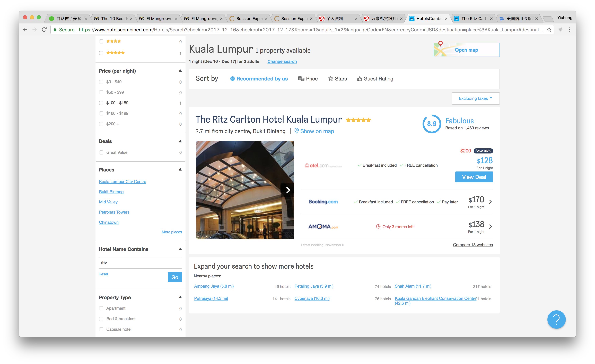The image size is (595, 364).
Task: Collapse the Deals filter section
Action: pos(180,141)
